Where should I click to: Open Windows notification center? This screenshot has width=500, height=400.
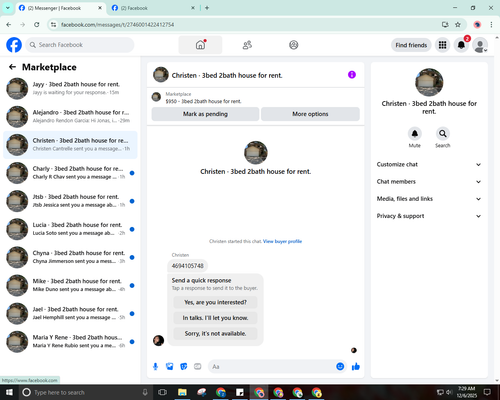tap(487, 392)
